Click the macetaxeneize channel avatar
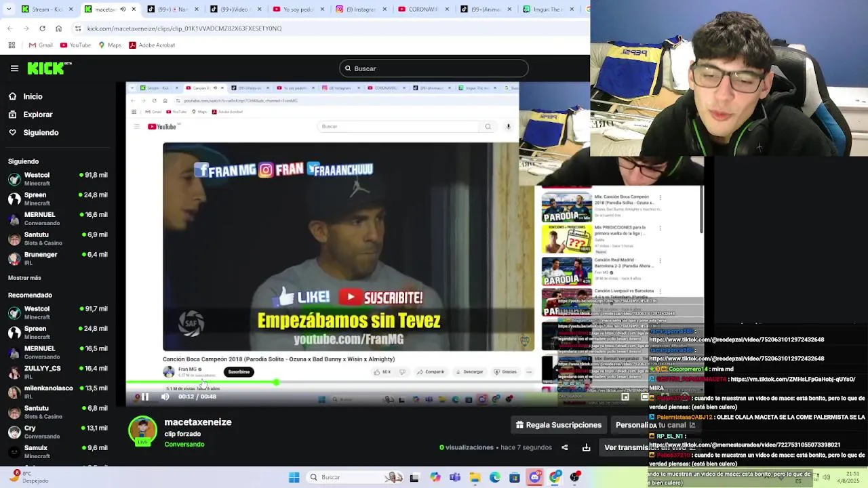This screenshot has width=868, height=488. click(142, 431)
